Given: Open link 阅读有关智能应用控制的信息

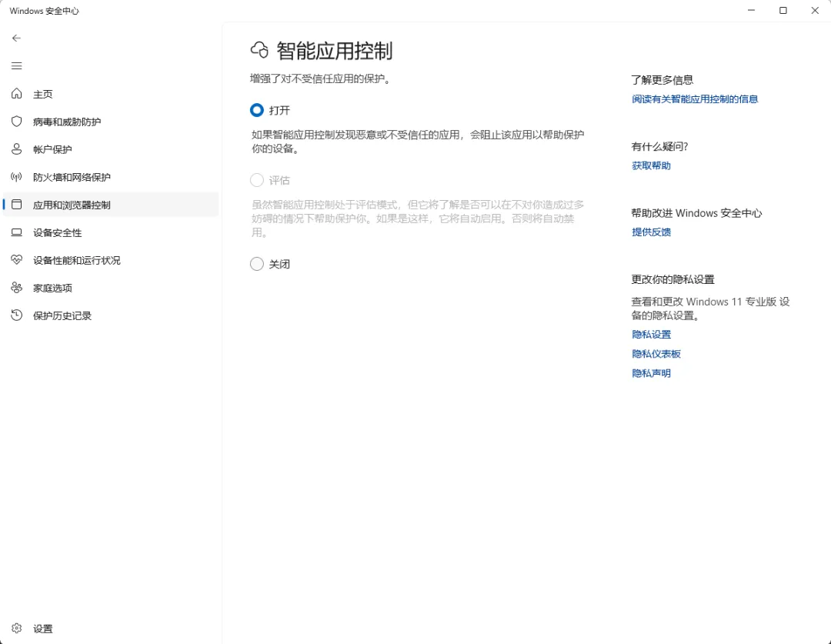Looking at the screenshot, I should tap(695, 99).
